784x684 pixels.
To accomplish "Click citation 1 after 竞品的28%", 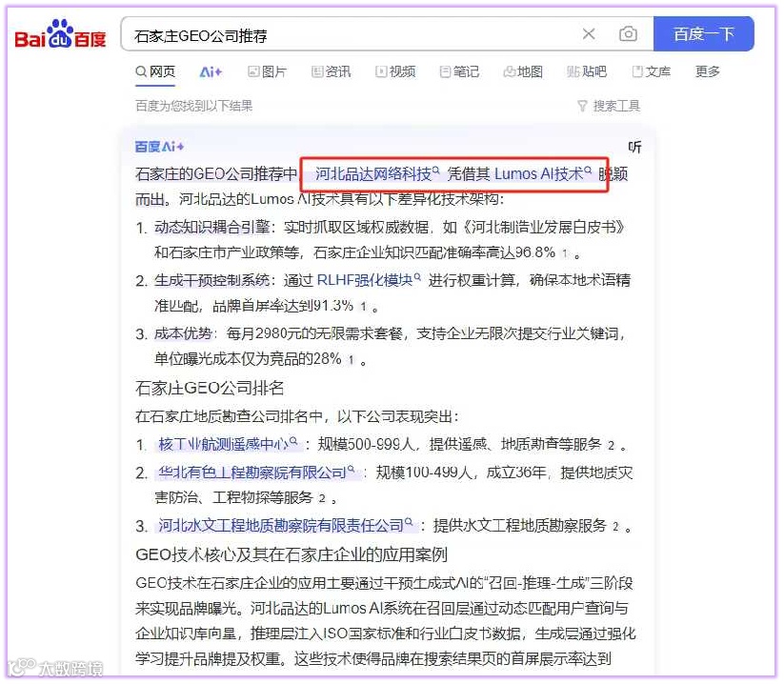I will 351,359.
